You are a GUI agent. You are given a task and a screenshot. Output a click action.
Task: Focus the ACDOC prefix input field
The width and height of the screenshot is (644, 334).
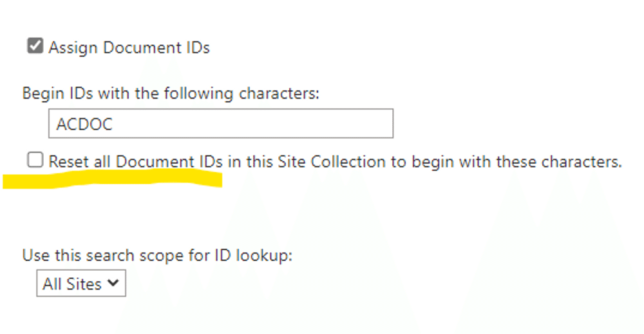[x=220, y=123]
